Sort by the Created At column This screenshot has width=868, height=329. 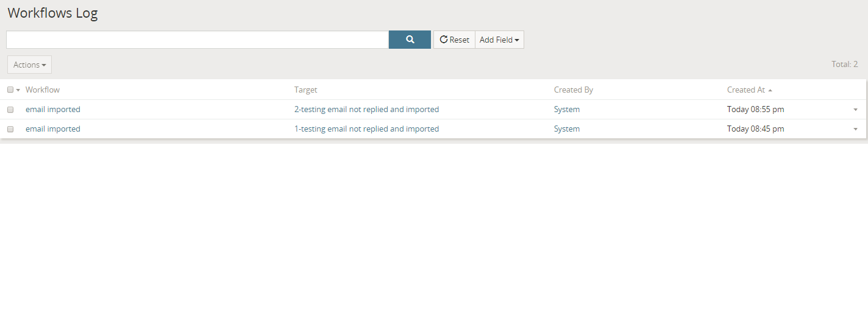coord(745,90)
